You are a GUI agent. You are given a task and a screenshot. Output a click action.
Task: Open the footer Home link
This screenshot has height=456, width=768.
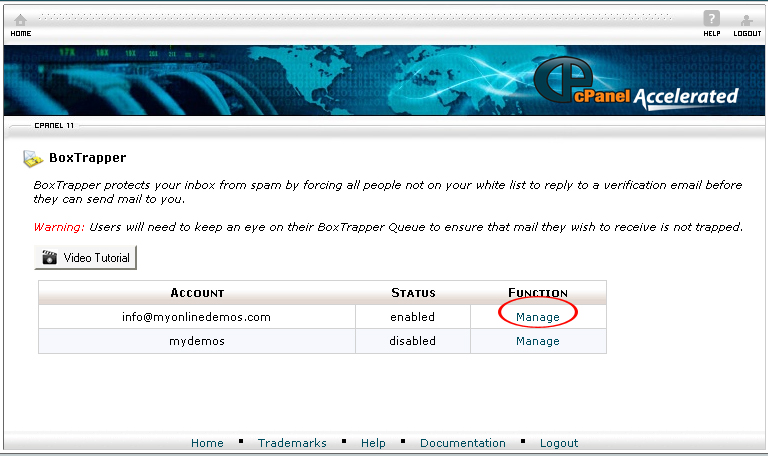pos(207,443)
